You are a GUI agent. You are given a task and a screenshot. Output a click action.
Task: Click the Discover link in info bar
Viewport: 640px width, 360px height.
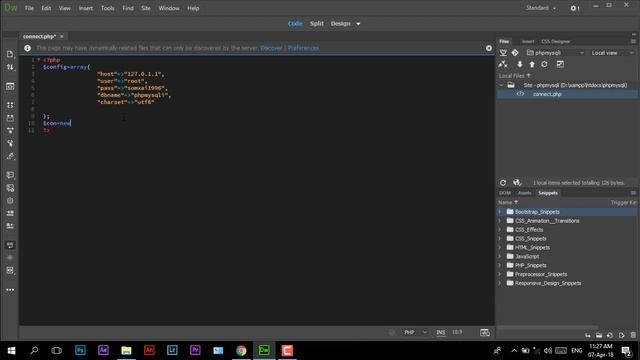click(271, 48)
